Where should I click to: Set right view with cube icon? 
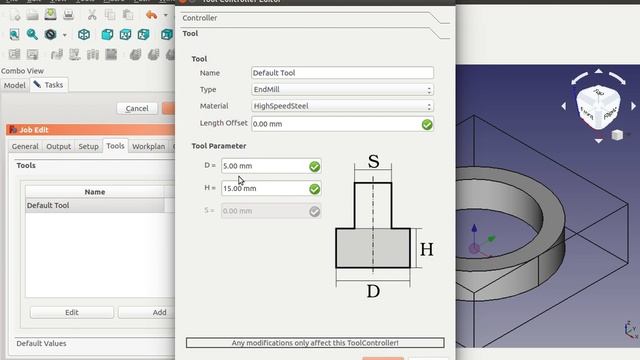(x=143, y=34)
